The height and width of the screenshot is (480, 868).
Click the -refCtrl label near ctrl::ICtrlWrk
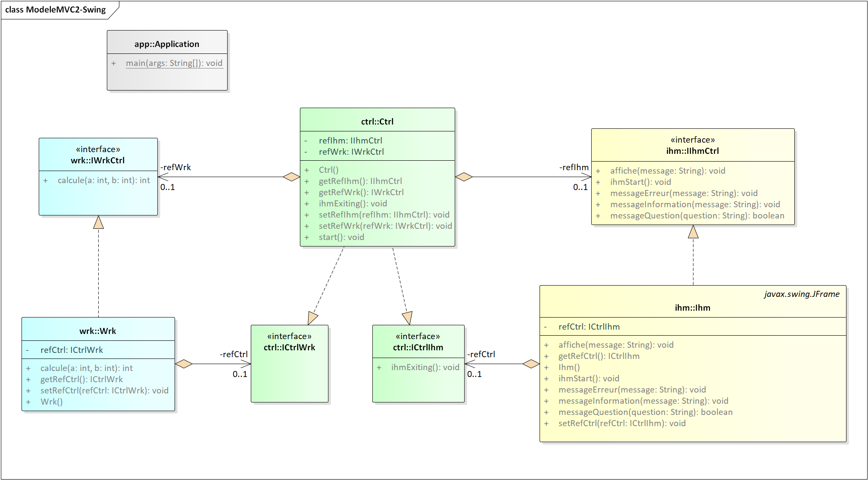coord(234,354)
